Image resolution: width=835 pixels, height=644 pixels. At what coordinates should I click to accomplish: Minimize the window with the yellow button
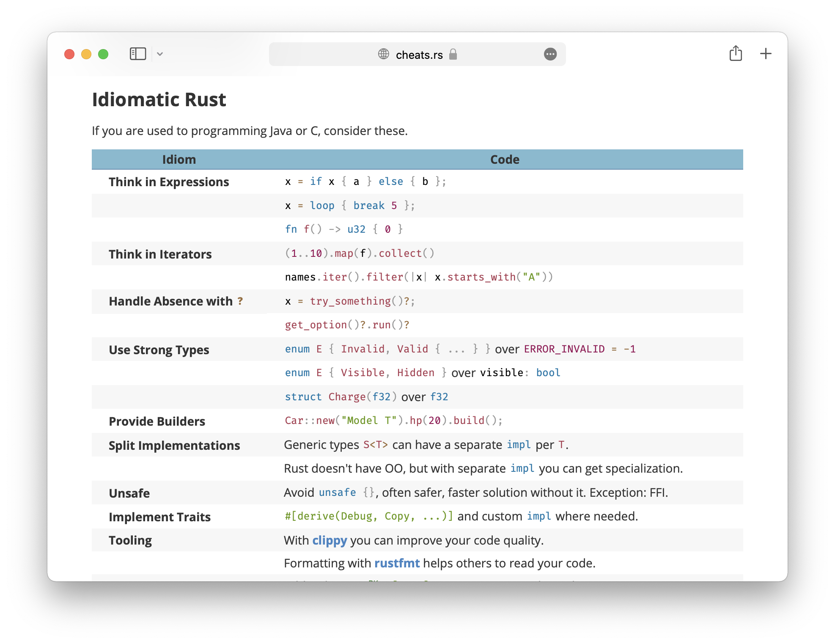pos(86,54)
